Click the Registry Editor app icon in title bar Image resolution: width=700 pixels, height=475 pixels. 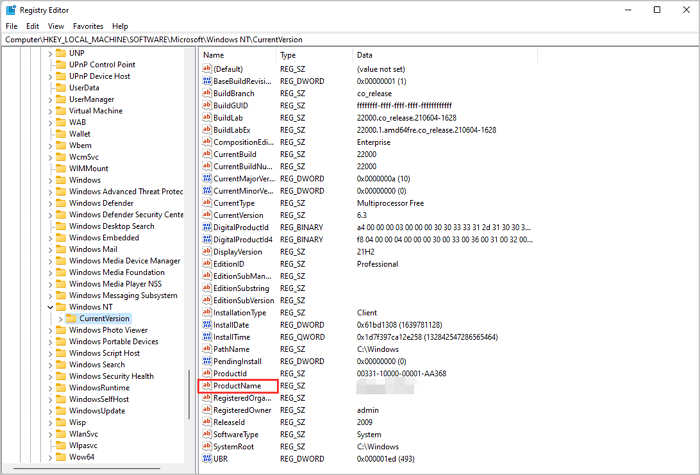tap(11, 9)
